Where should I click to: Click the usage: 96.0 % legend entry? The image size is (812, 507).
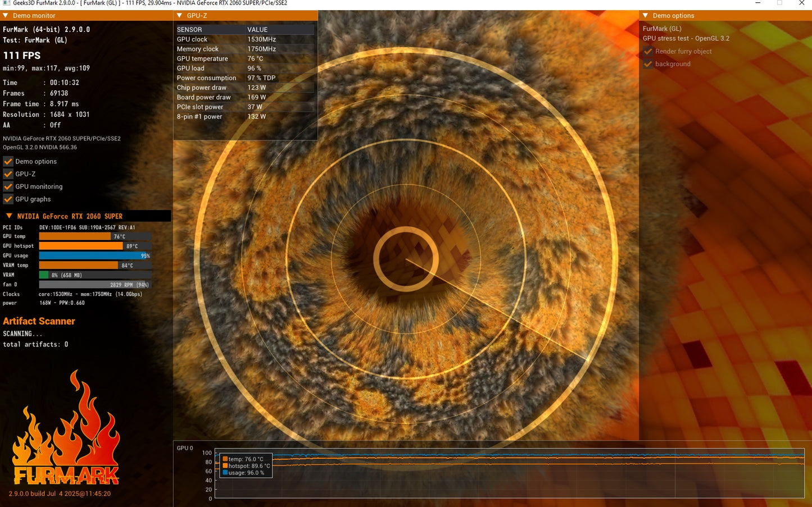point(243,473)
